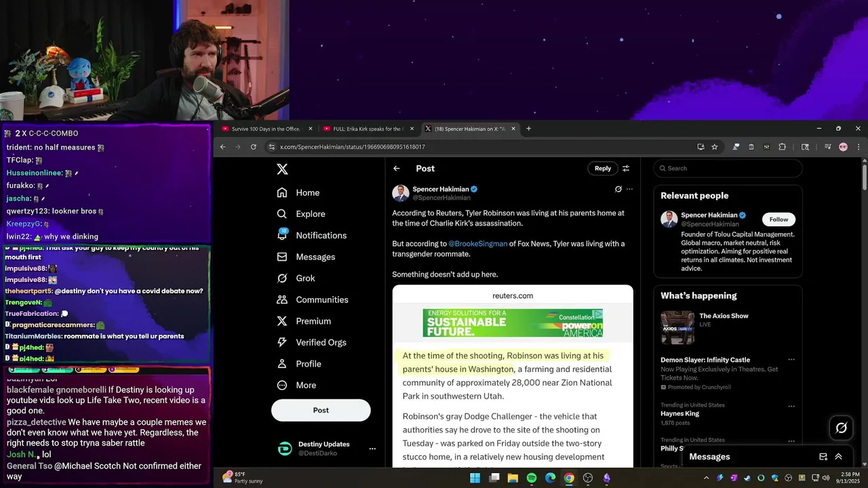Click install app icon in address bar
The image size is (868, 488).
[701, 147]
